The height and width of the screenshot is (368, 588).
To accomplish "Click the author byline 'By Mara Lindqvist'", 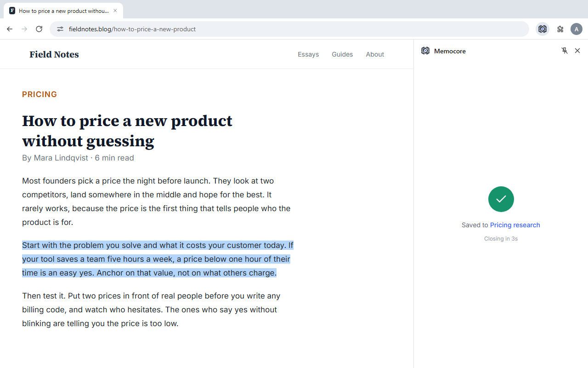I will click(55, 158).
